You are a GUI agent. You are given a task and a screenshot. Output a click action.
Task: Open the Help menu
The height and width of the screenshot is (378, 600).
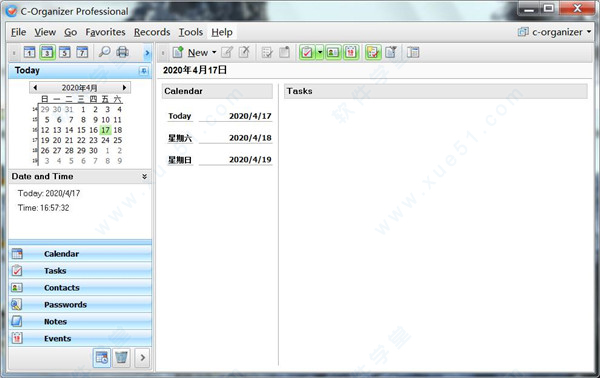(222, 33)
